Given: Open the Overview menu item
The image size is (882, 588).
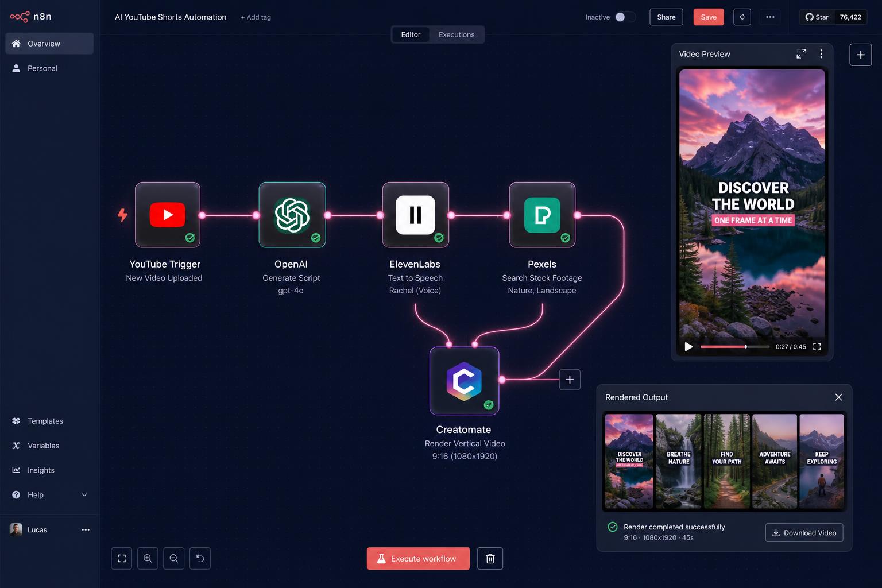Looking at the screenshot, I should [49, 44].
